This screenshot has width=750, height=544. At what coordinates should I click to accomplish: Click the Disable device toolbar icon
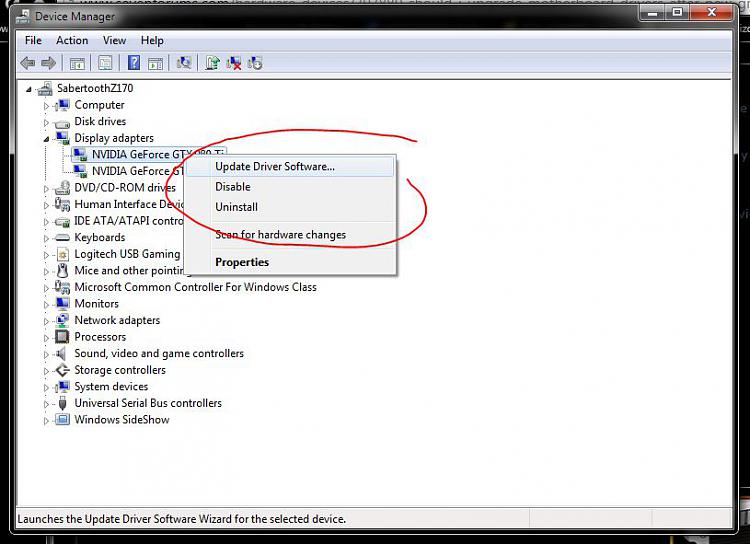click(x=254, y=63)
